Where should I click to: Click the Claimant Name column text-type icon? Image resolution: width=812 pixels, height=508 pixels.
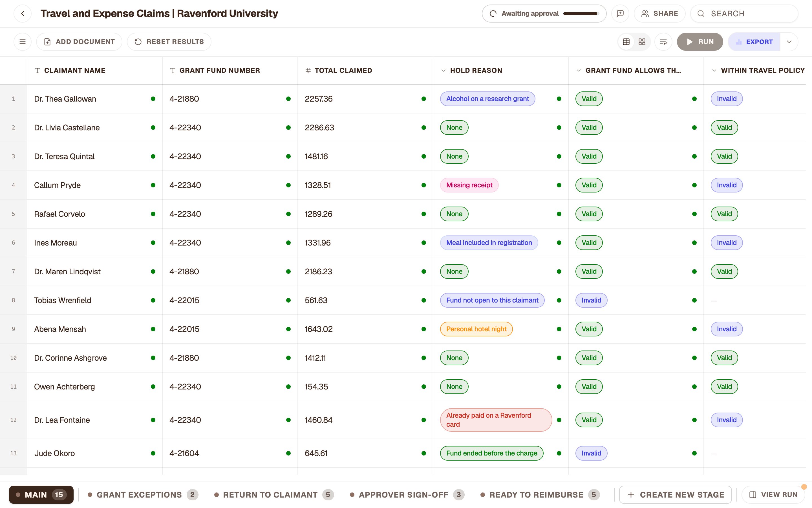(37, 71)
